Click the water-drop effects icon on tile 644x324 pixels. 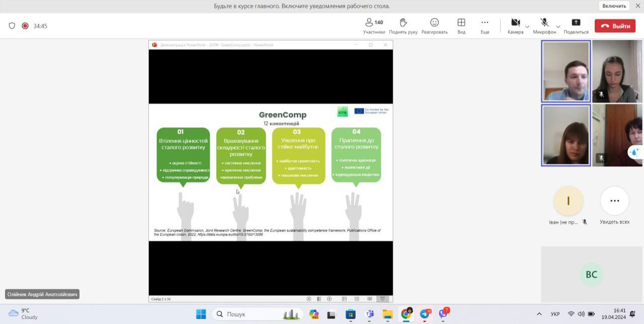(x=635, y=152)
